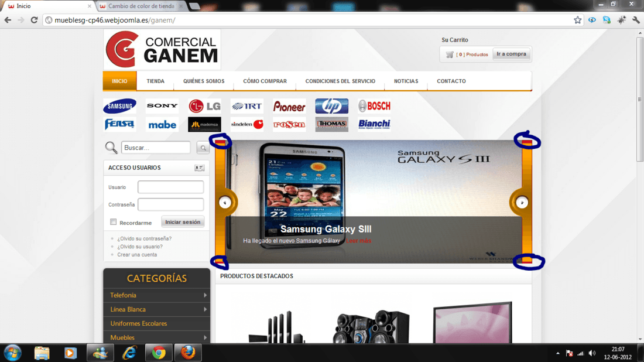Click the Samsung brand logo

point(119,106)
